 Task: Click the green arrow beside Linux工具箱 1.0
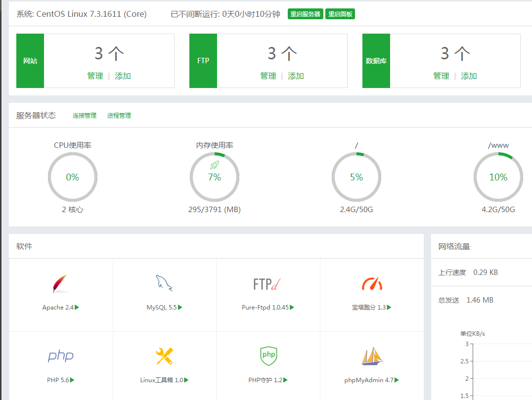click(186, 380)
